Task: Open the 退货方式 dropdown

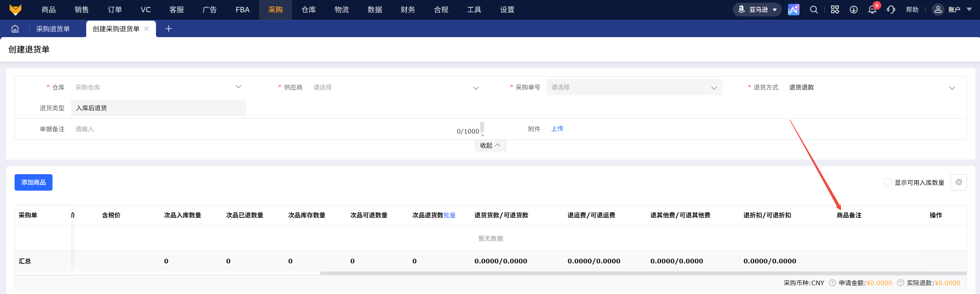Action: tap(872, 87)
